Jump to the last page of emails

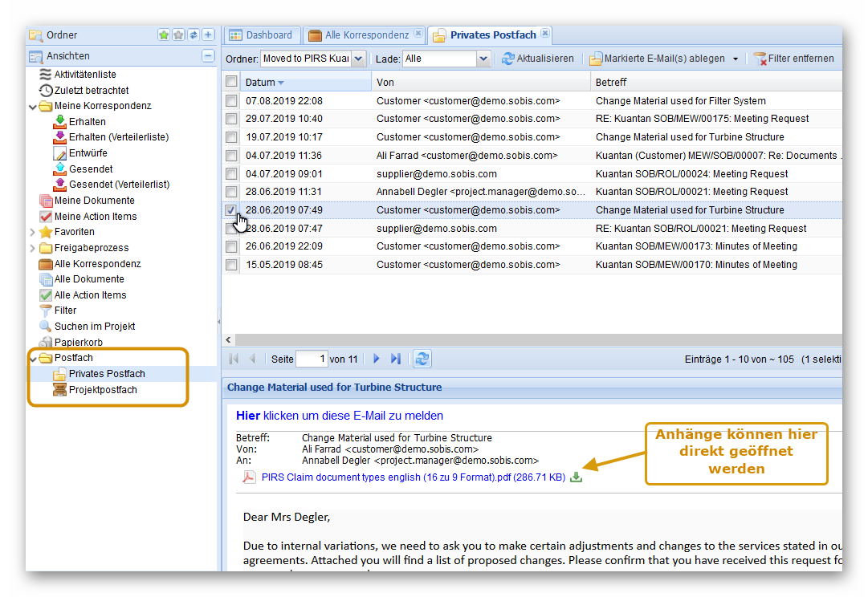tap(395, 359)
